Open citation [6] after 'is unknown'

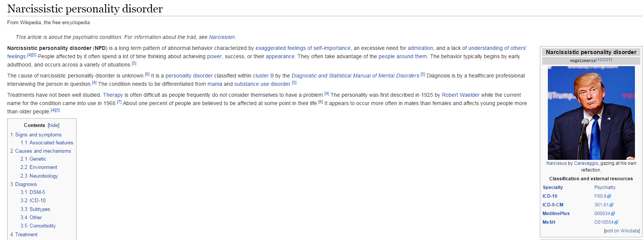pyautogui.click(x=147, y=74)
